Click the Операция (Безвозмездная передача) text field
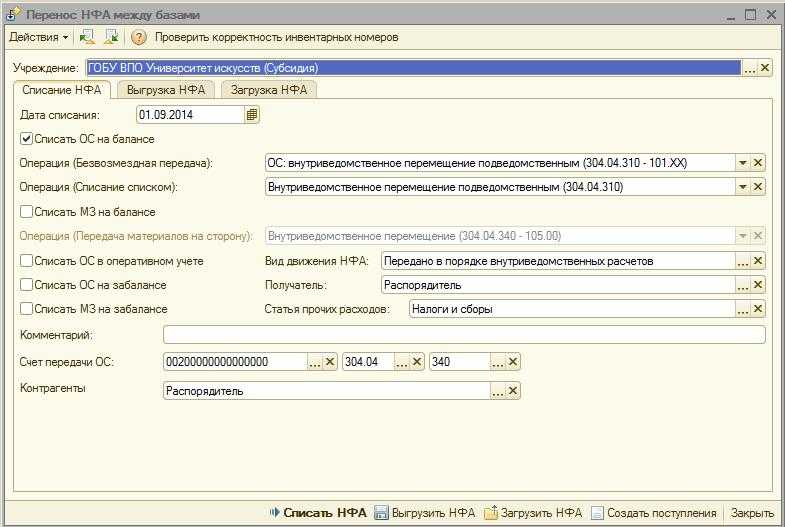This screenshot has height=527, width=785. 500,163
